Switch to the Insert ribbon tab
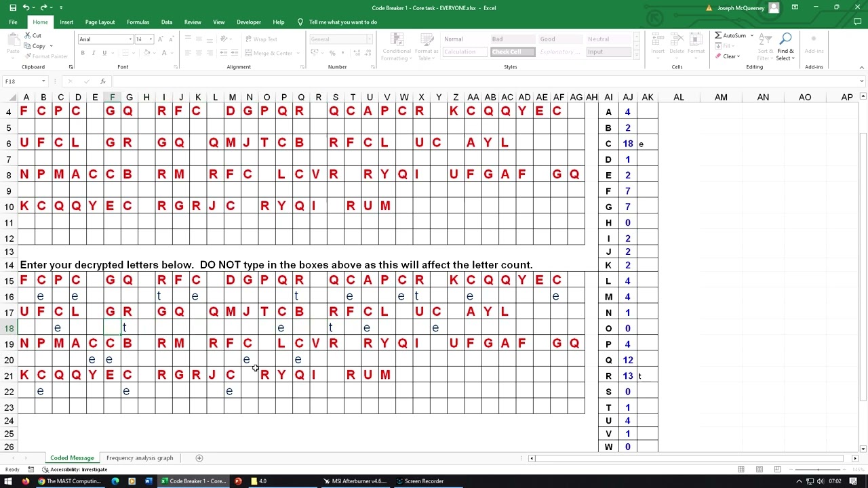This screenshot has height=488, width=868. (66, 22)
